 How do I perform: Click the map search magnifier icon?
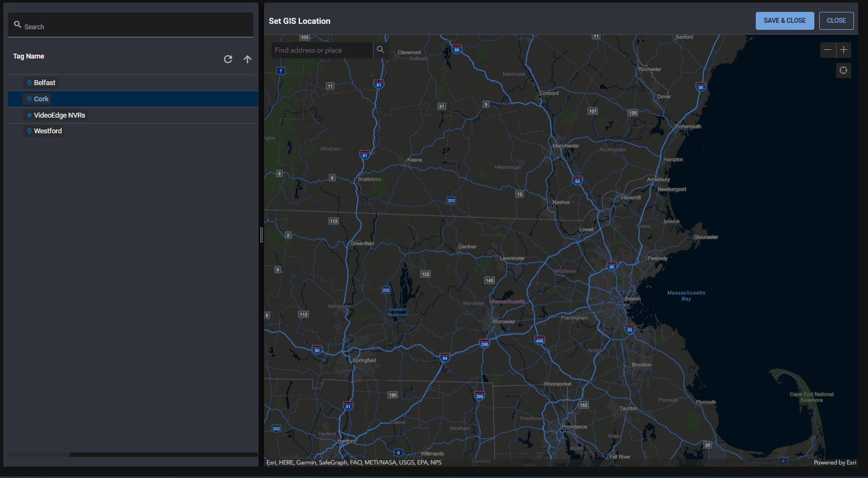381,50
